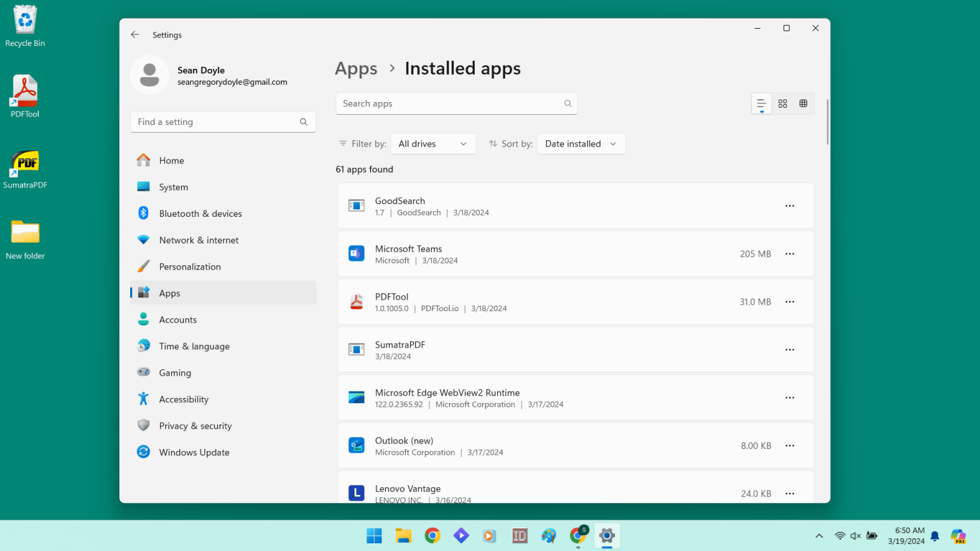The width and height of the screenshot is (980, 551).
Task: Select Apps in the sidebar
Action: pos(223,293)
